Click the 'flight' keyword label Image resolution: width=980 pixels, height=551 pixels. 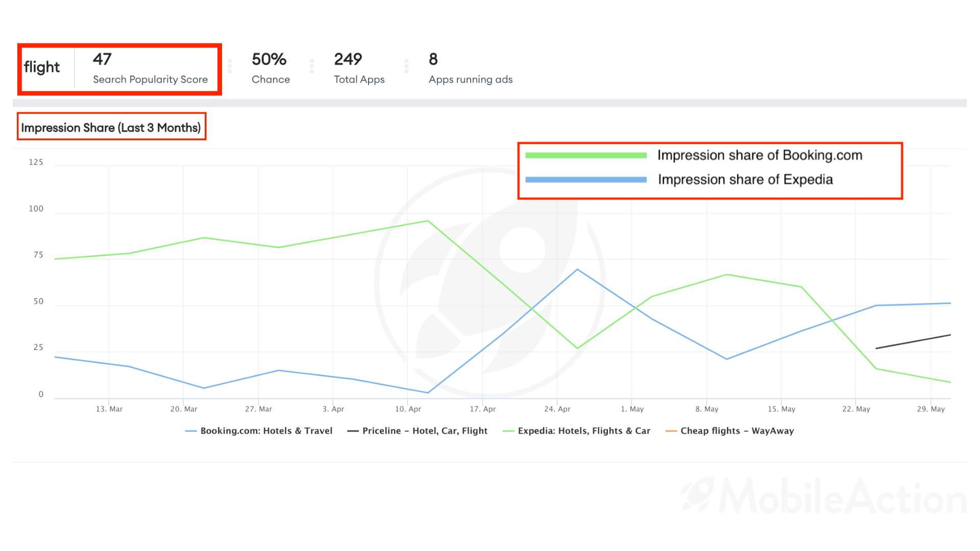42,68
